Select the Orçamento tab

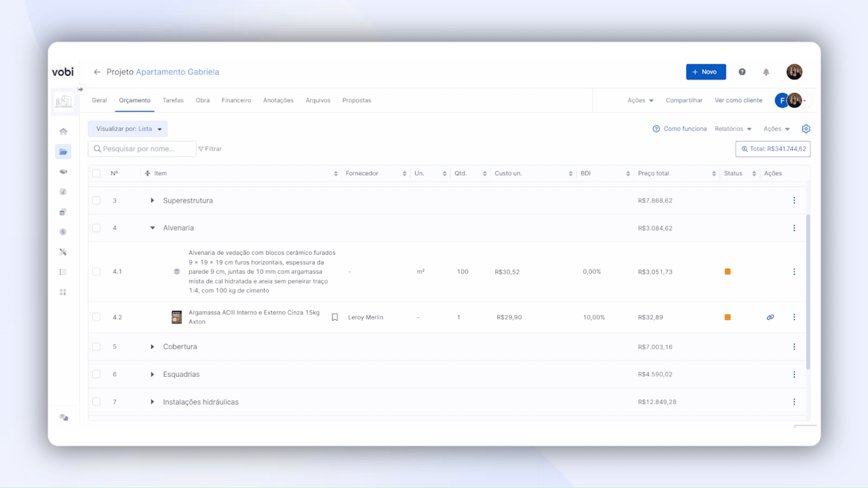click(134, 100)
